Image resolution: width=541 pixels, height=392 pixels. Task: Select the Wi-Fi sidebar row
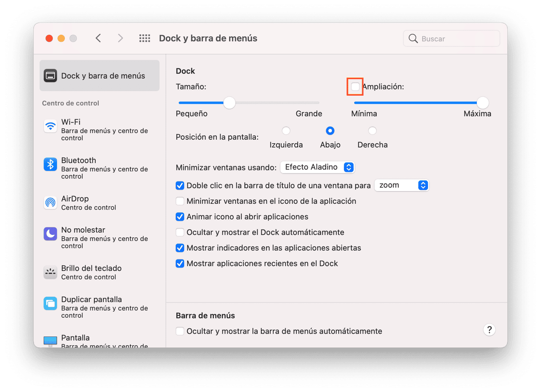(x=100, y=129)
